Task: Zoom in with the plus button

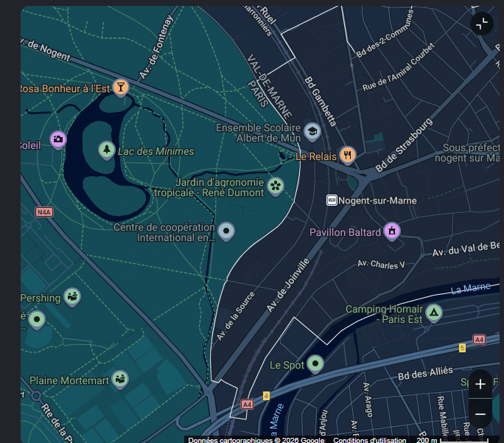Action: click(480, 384)
